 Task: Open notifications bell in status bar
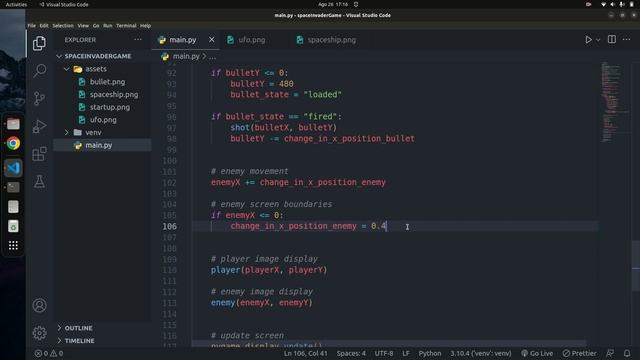click(x=627, y=353)
